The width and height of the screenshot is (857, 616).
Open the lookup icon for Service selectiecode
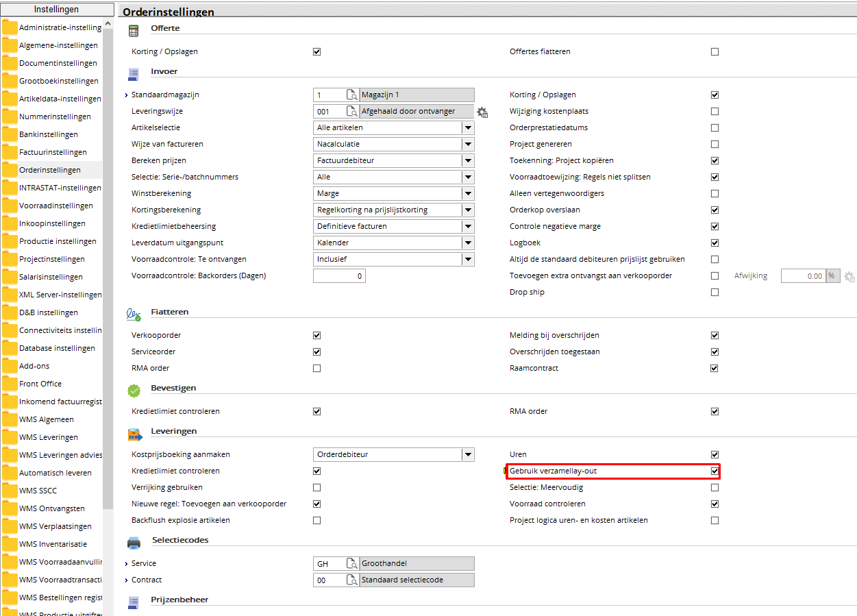(x=351, y=564)
